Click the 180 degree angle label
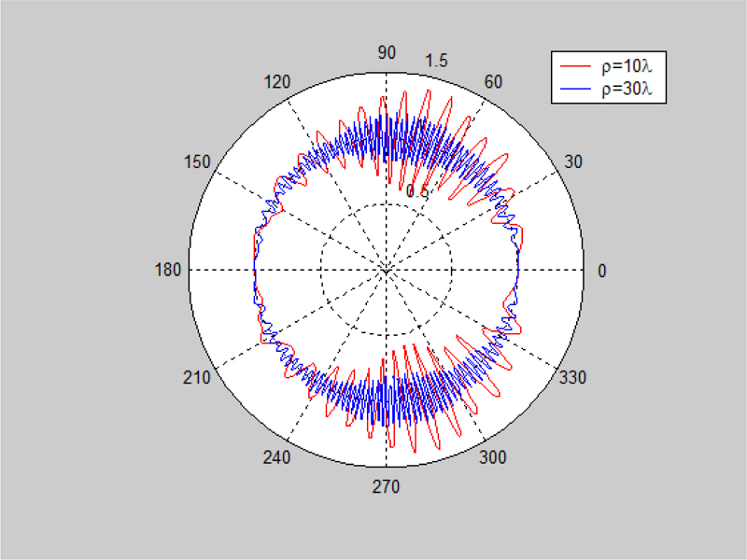Screen dimensions: 747x560 (x=171, y=271)
